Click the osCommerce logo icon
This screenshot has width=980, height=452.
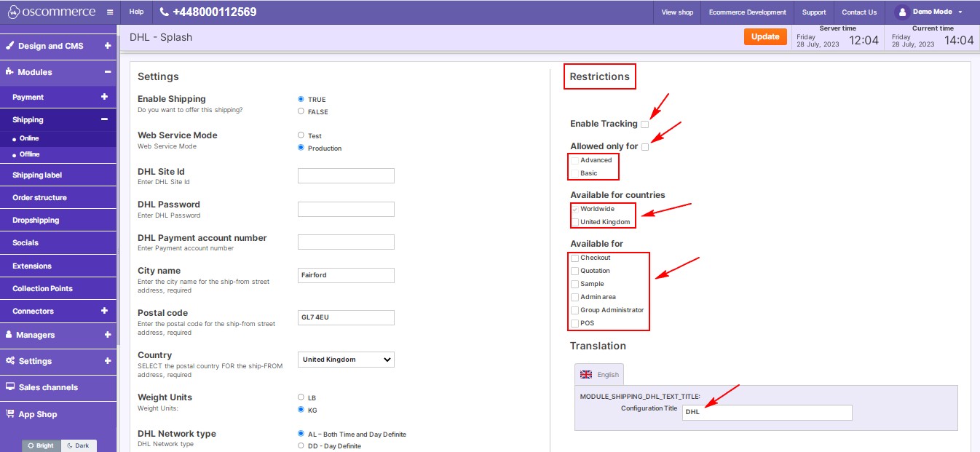[12, 12]
